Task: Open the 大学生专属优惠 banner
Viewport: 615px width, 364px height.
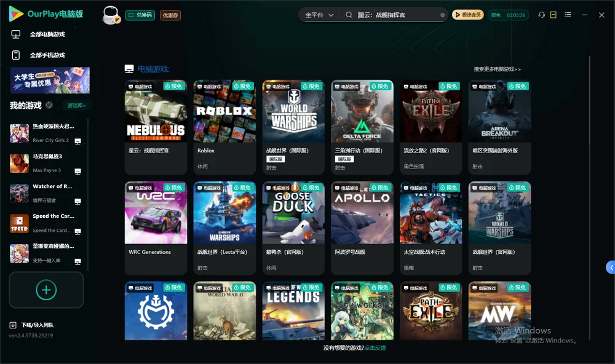Action: pyautogui.click(x=50, y=81)
